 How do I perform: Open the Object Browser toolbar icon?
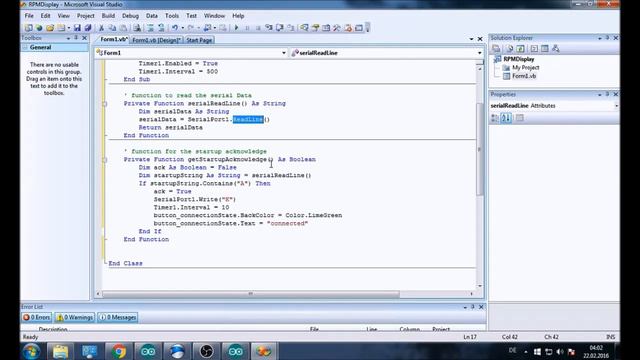326,28
